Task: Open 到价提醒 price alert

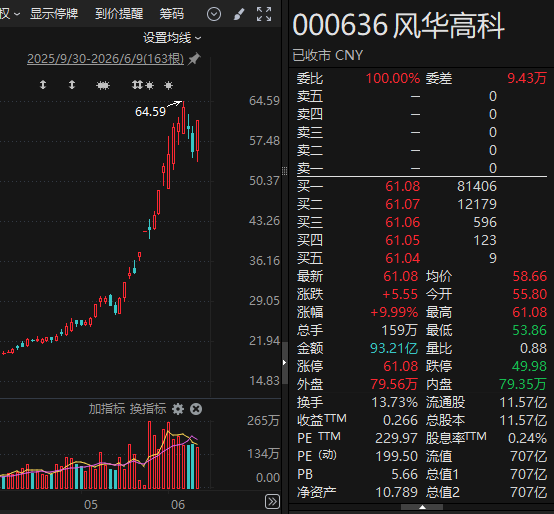Action: (119, 14)
